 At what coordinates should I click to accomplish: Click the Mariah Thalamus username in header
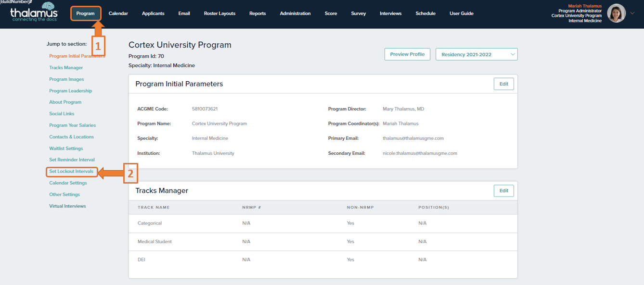coord(585,6)
